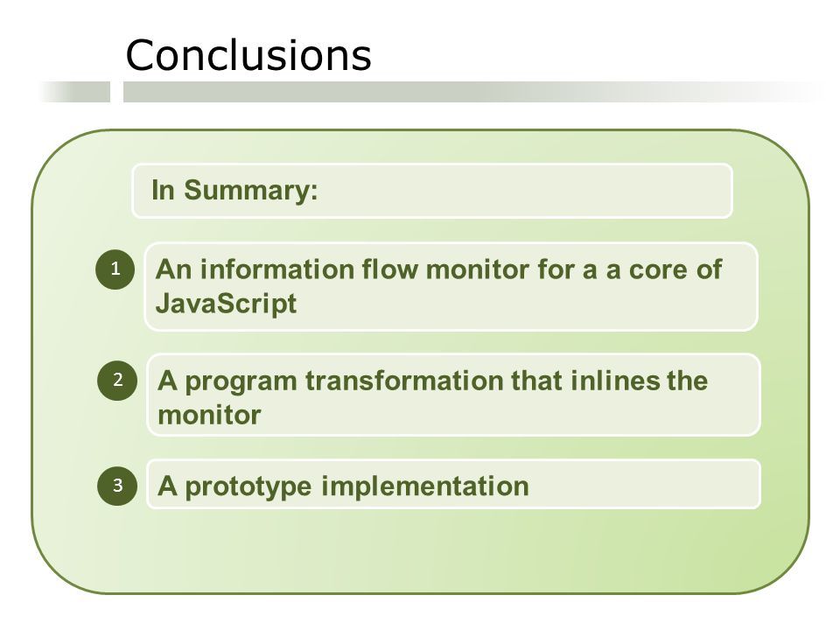Click the number 1 circle badge
840x630 pixels.
point(115,269)
